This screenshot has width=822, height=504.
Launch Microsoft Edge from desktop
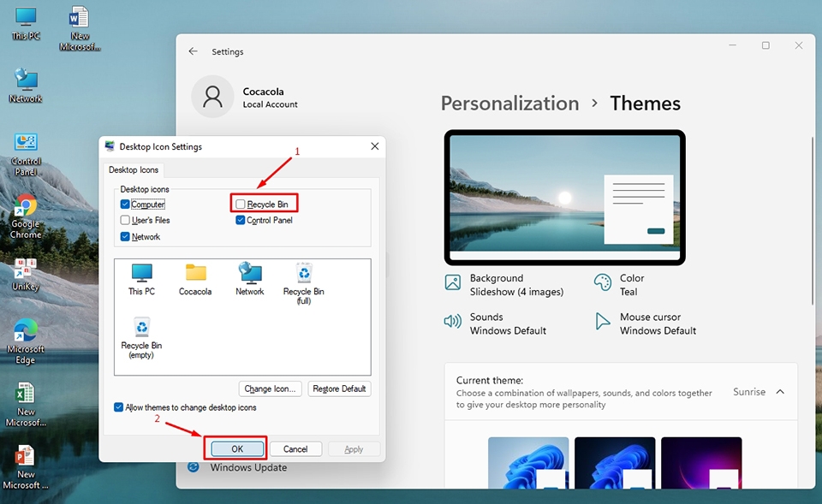[x=26, y=341]
